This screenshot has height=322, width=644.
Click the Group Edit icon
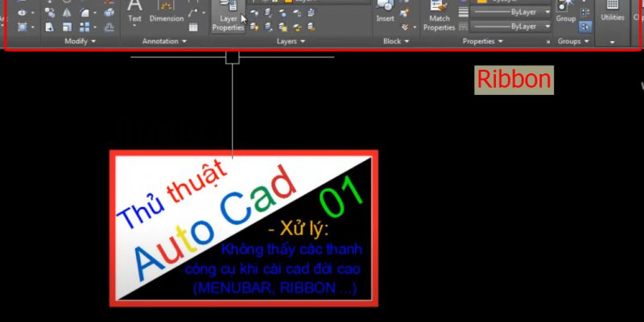585,13
